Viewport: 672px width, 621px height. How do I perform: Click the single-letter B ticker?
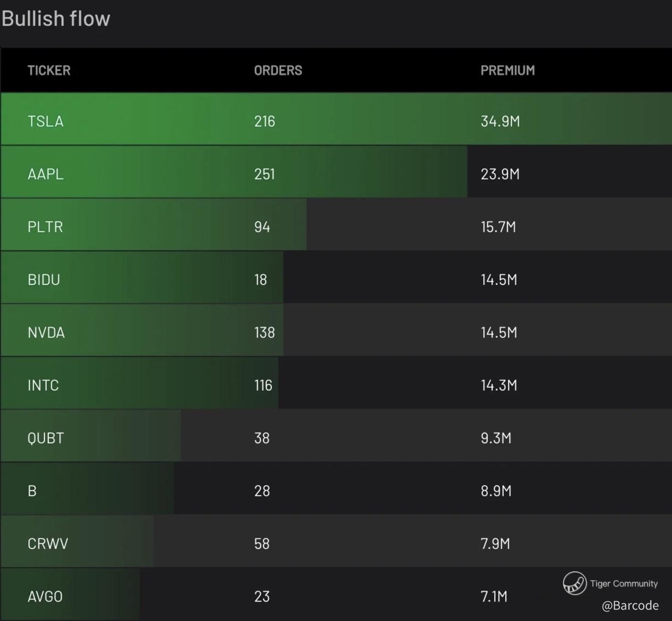pyautogui.click(x=32, y=491)
